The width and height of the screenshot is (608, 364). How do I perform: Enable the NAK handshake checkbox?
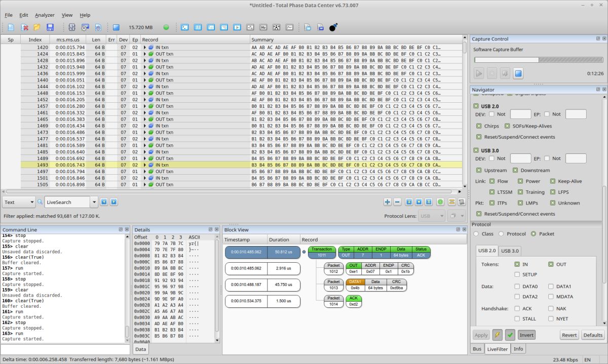point(551,308)
